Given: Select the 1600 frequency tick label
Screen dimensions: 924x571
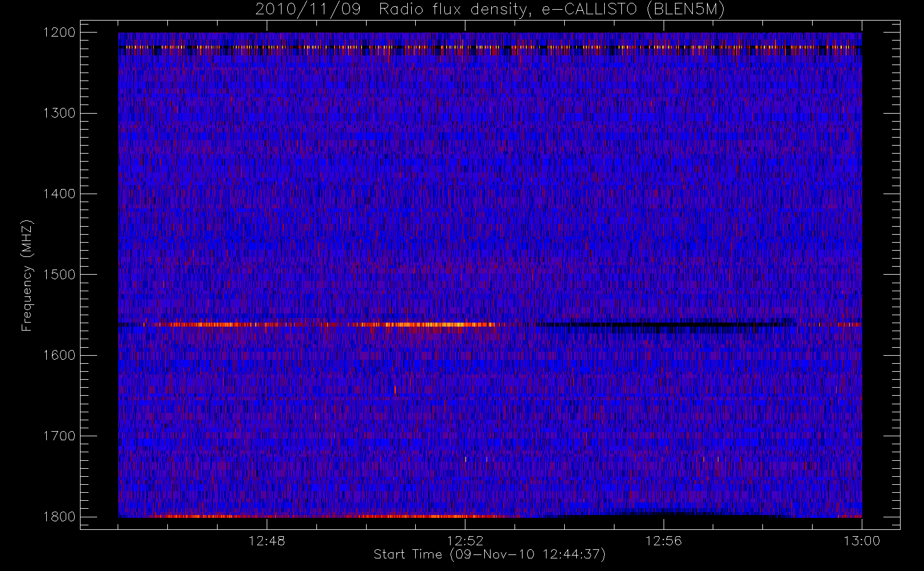Looking at the screenshot, I should pyautogui.click(x=59, y=355).
